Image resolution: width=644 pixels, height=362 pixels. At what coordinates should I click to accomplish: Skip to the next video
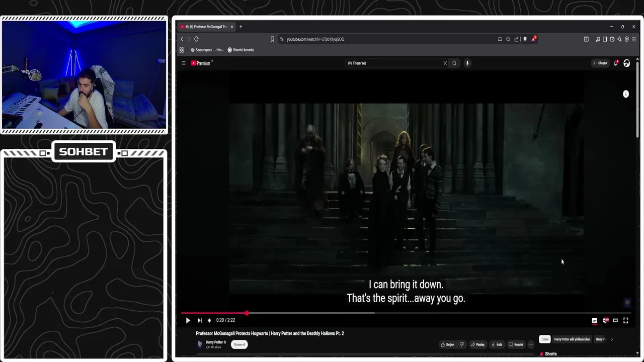199,320
